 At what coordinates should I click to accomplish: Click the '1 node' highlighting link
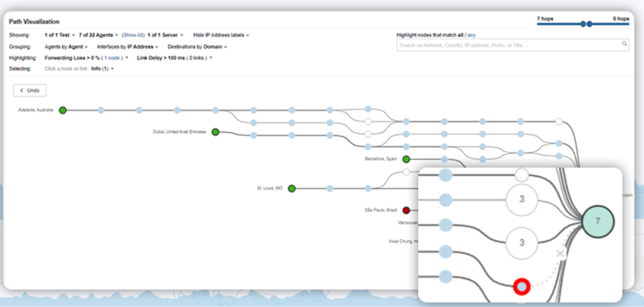click(x=111, y=58)
